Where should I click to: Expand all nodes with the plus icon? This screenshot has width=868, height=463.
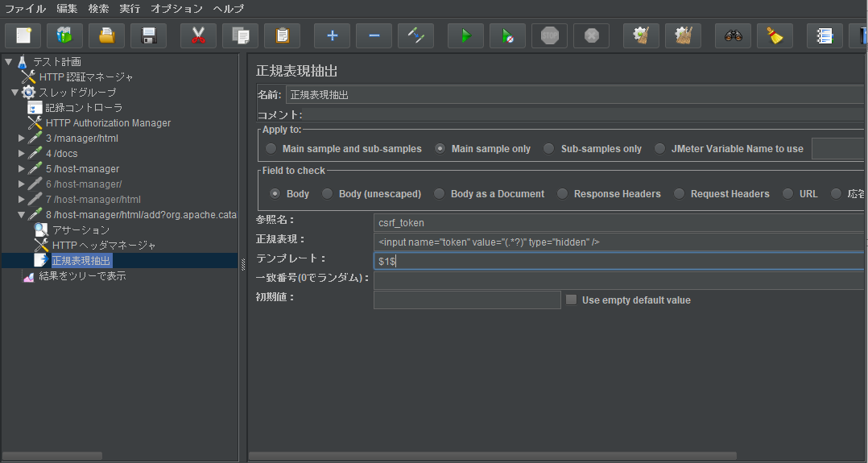tap(332, 36)
